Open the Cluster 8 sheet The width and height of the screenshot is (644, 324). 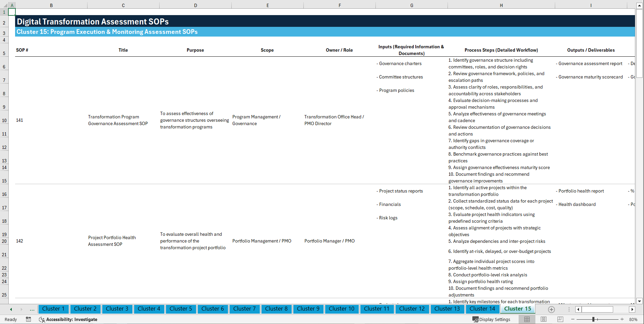click(276, 309)
